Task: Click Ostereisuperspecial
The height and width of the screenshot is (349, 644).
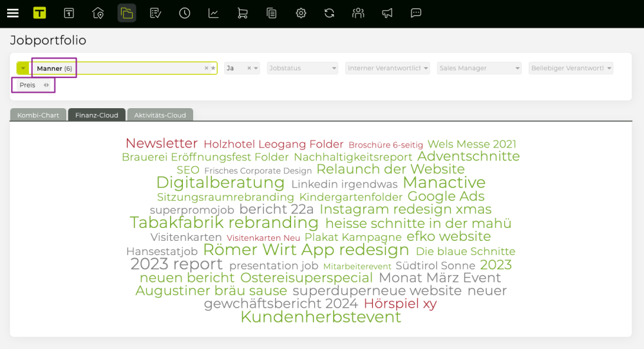Action: pyautogui.click(x=307, y=278)
